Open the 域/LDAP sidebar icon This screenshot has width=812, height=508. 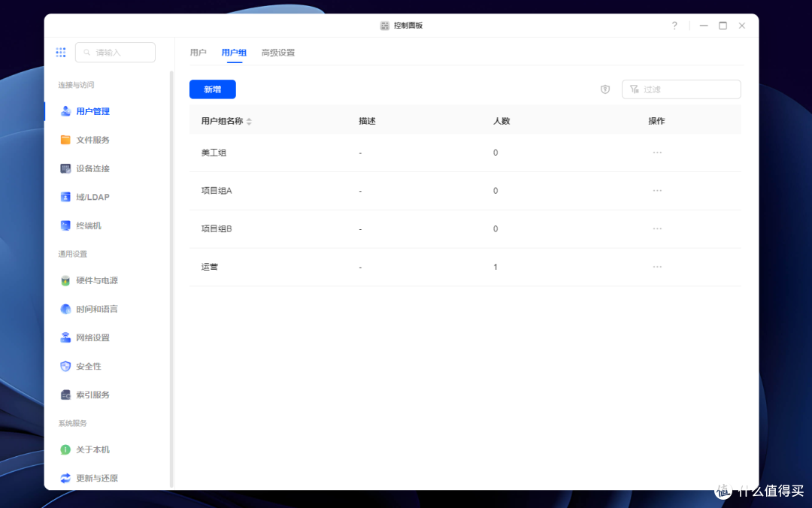coord(65,197)
